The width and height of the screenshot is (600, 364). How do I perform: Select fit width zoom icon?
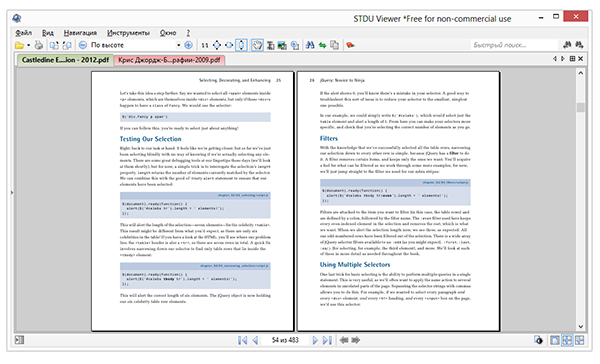point(229,45)
